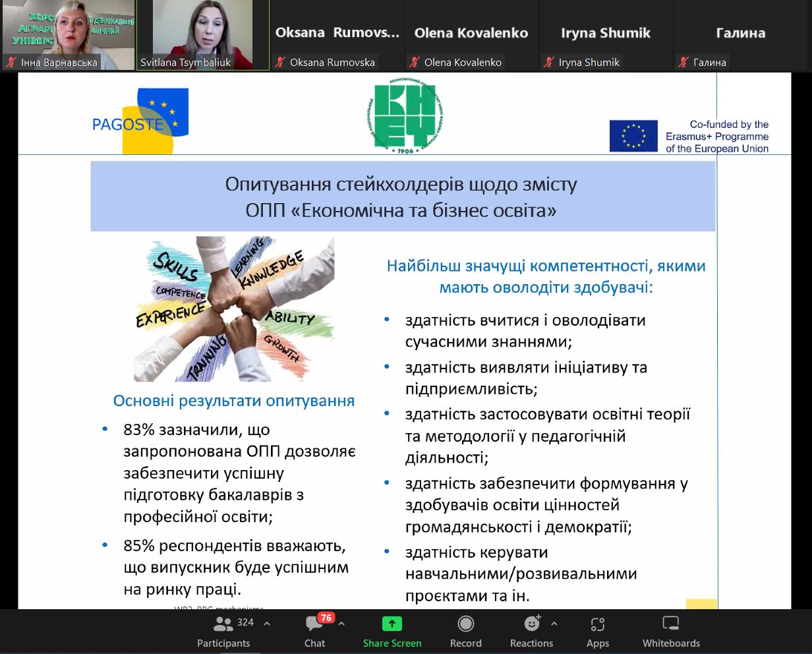Click the PAGOSTE logo on the slide
812x654 pixels.
[140, 121]
